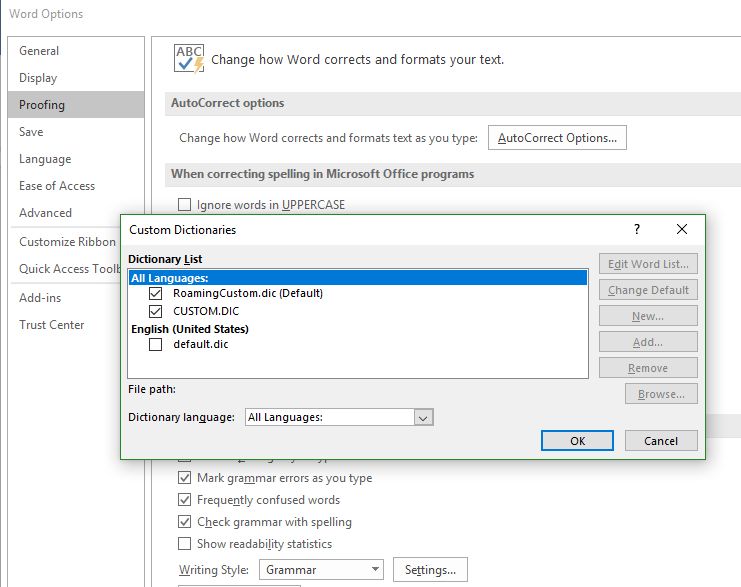741x587 pixels.
Task: Toggle Check grammar with spelling
Action: (184, 522)
